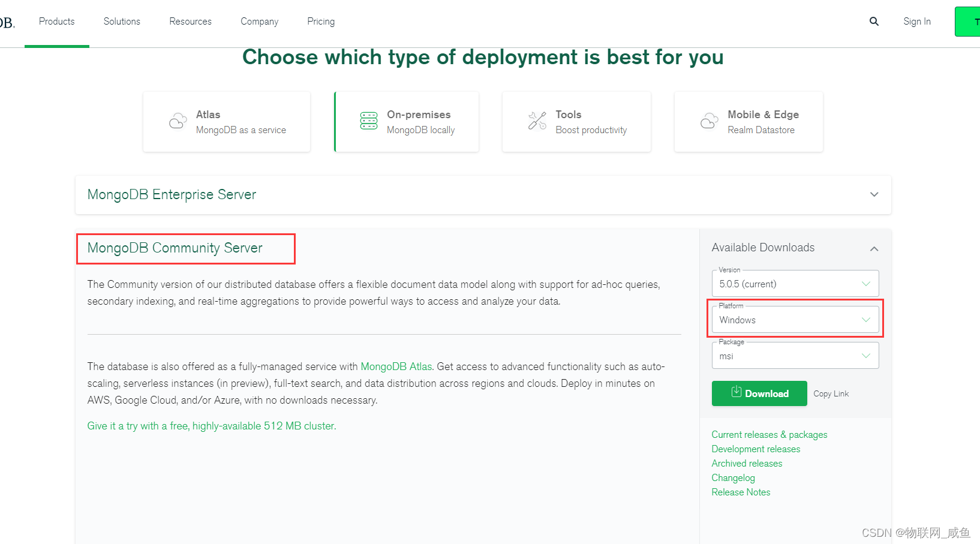Collapse the Available Downloads panel
The width and height of the screenshot is (980, 544).
(x=874, y=248)
